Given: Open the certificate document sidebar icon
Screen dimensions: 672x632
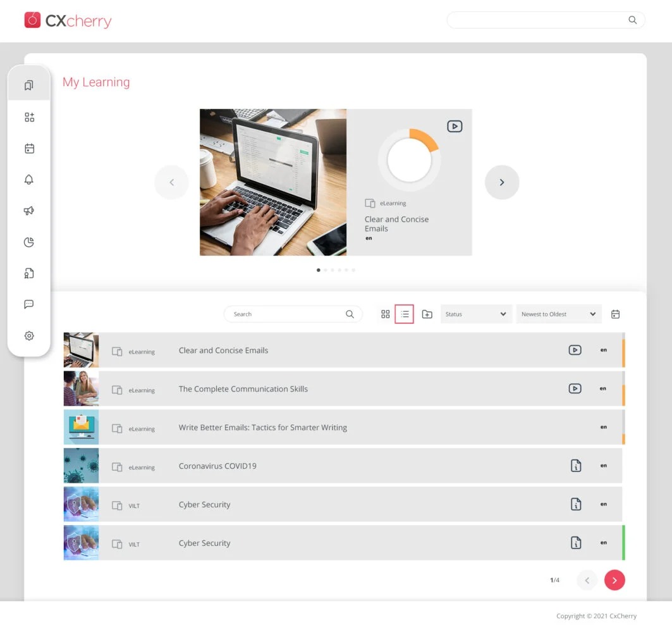Looking at the screenshot, I should pyautogui.click(x=28, y=273).
